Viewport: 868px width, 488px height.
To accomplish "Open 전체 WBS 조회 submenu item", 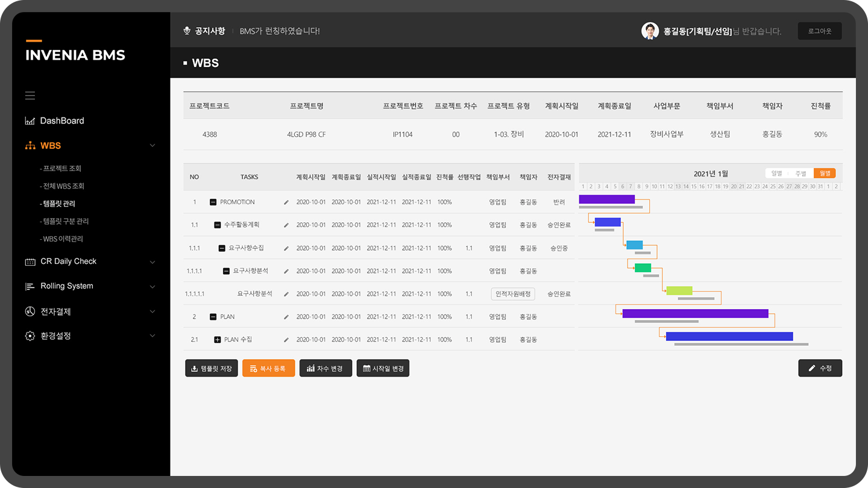I will click(63, 186).
